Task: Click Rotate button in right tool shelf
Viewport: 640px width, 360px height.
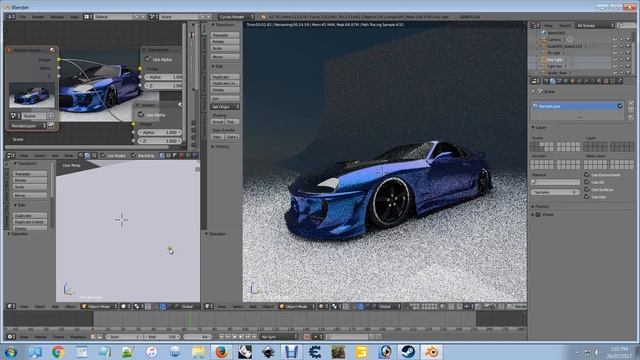Action: [225, 42]
